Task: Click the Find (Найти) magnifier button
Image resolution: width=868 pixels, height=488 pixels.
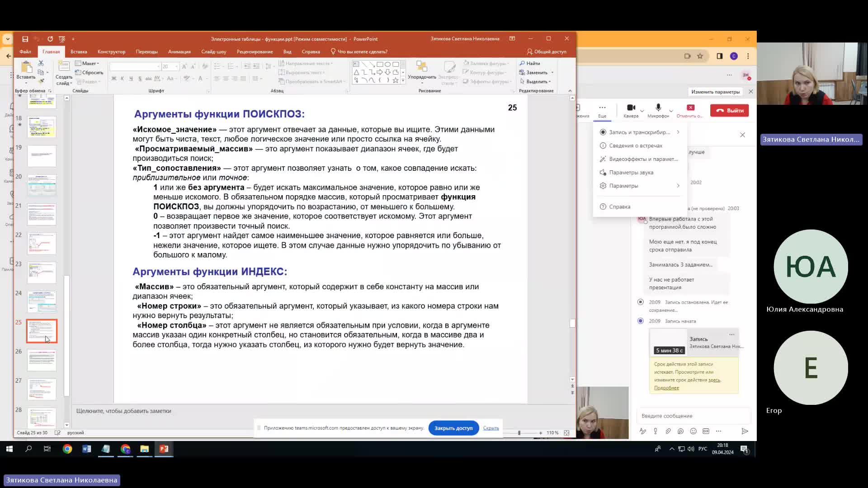Action: tap(530, 63)
